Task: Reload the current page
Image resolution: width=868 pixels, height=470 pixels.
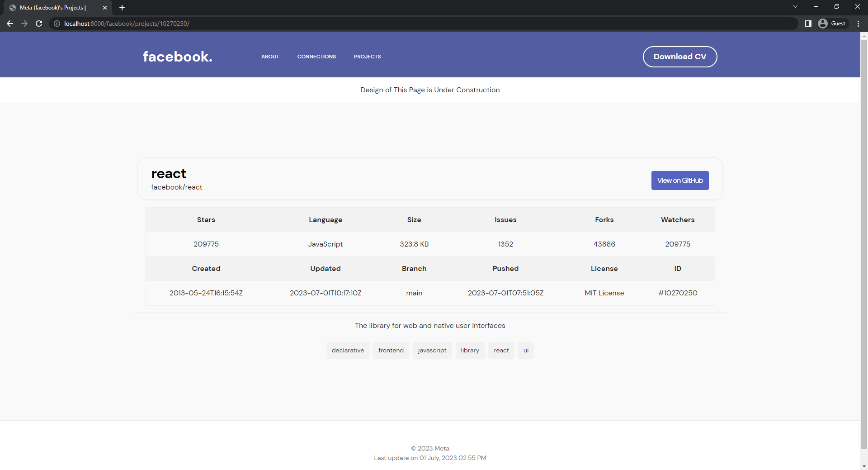Action: [x=38, y=24]
